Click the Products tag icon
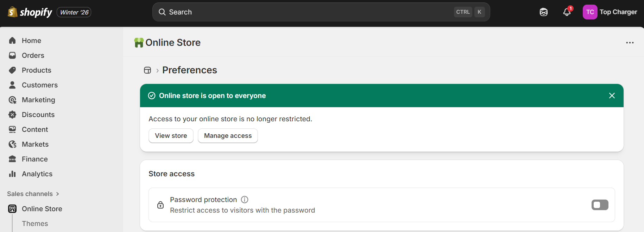 (x=12, y=70)
